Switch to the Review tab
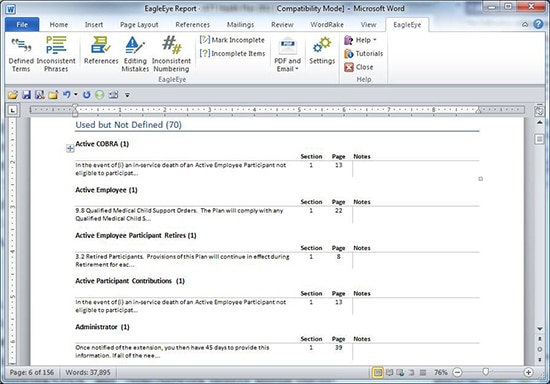 (x=282, y=25)
